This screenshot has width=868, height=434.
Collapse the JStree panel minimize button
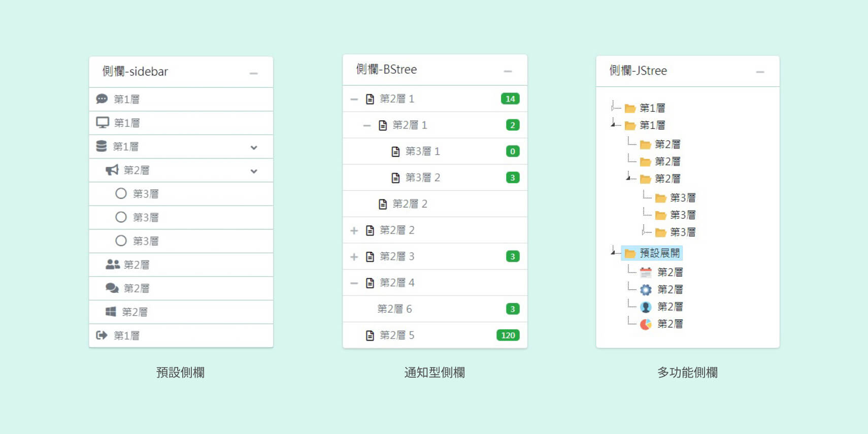coord(760,72)
